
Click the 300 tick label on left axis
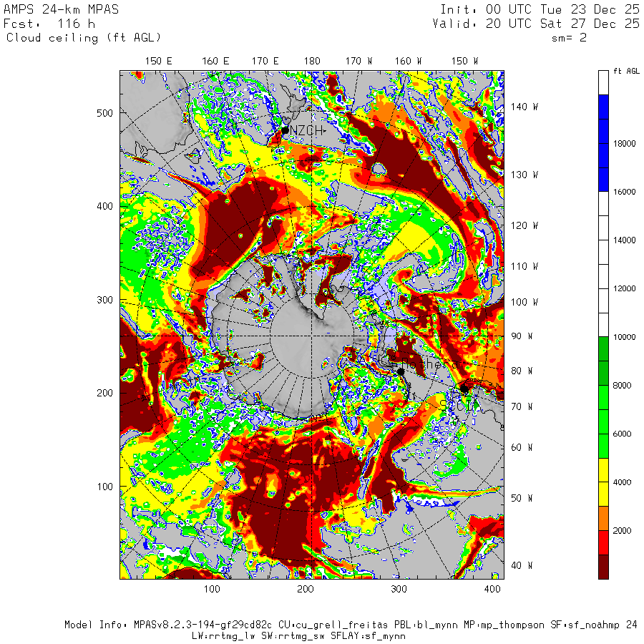(x=104, y=300)
